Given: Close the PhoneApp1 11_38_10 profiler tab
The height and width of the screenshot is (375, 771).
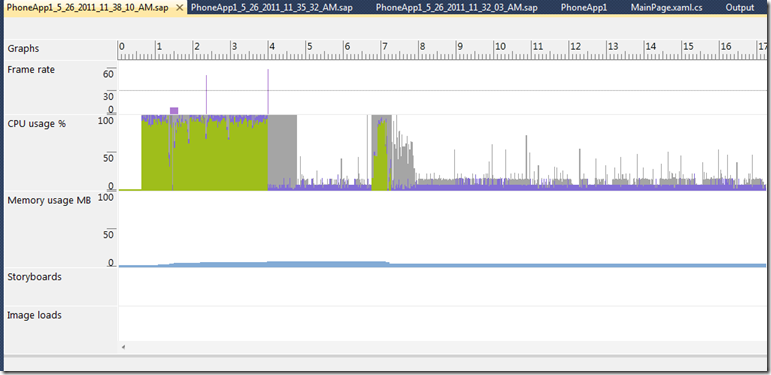Looking at the screenshot, I should point(179,8).
